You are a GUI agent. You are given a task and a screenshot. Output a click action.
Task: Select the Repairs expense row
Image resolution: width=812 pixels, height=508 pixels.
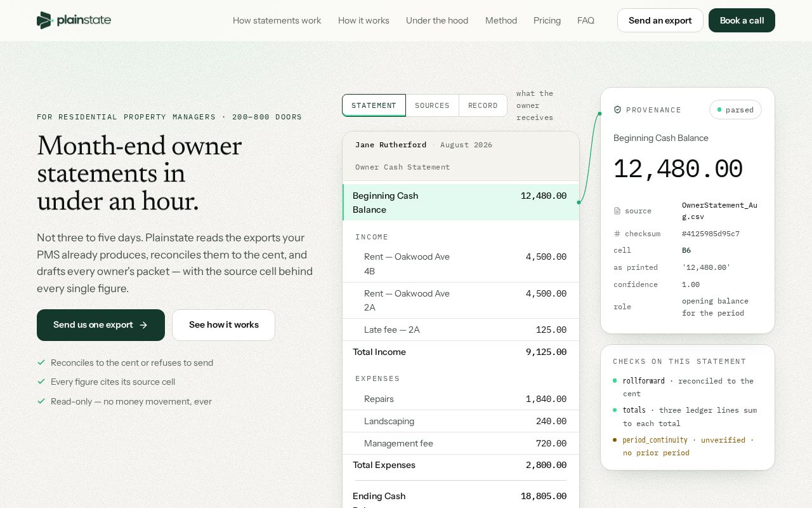tap(461, 399)
